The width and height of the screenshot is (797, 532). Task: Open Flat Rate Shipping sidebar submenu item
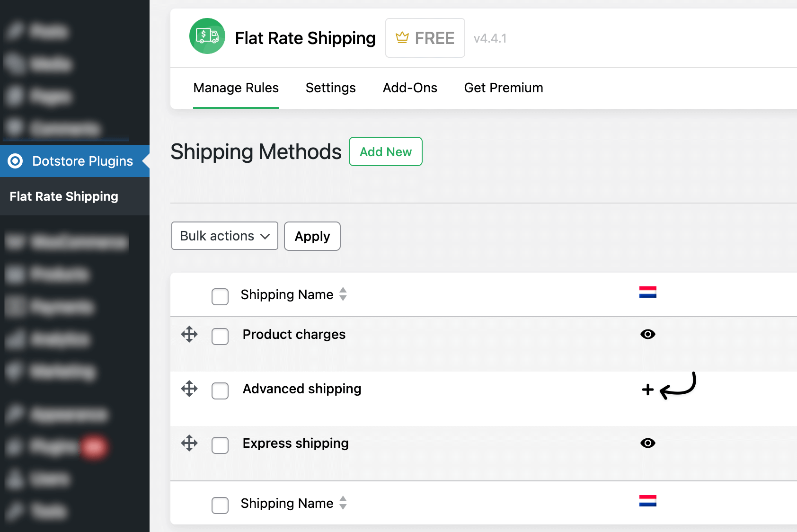[64, 196]
